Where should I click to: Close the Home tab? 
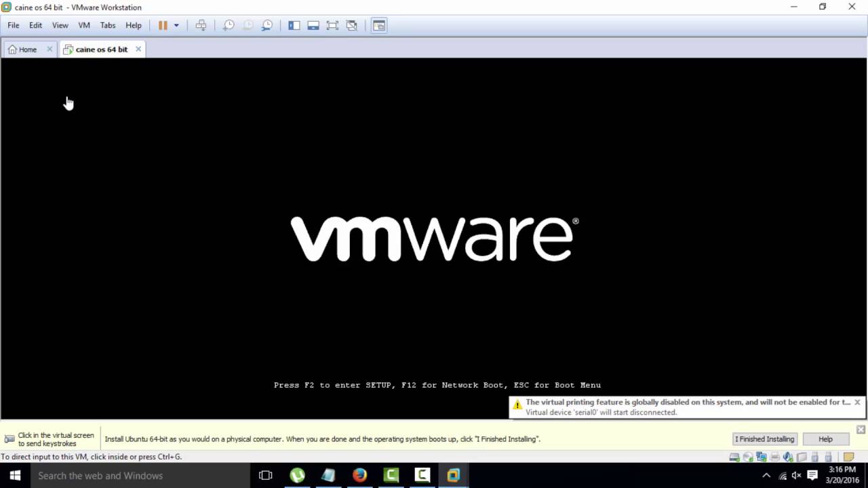click(50, 49)
